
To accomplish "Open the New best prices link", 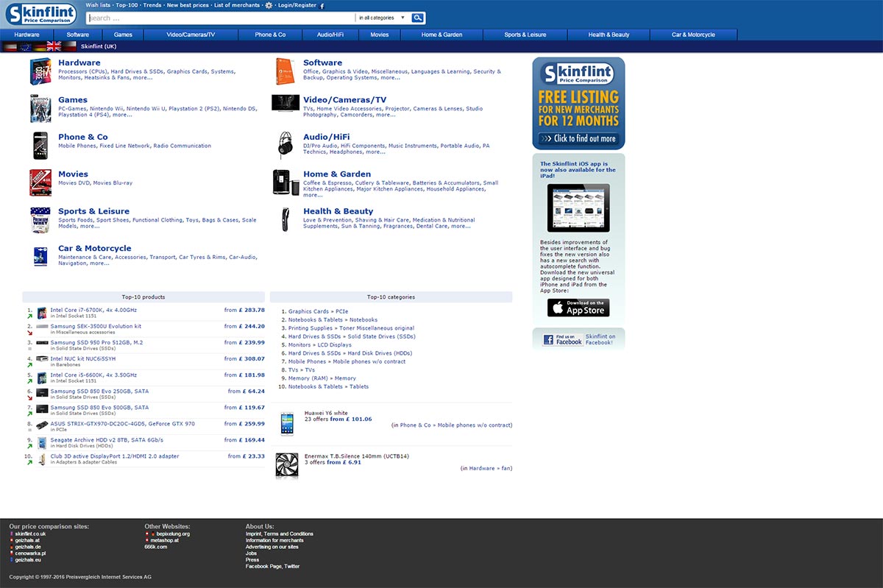I will click(x=188, y=5).
